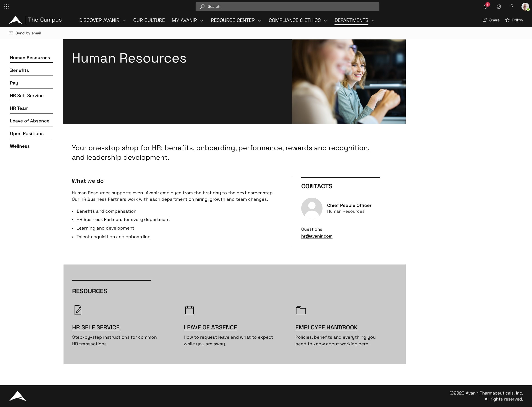Open the settings gear icon
The width and height of the screenshot is (532, 407).
click(x=499, y=6)
